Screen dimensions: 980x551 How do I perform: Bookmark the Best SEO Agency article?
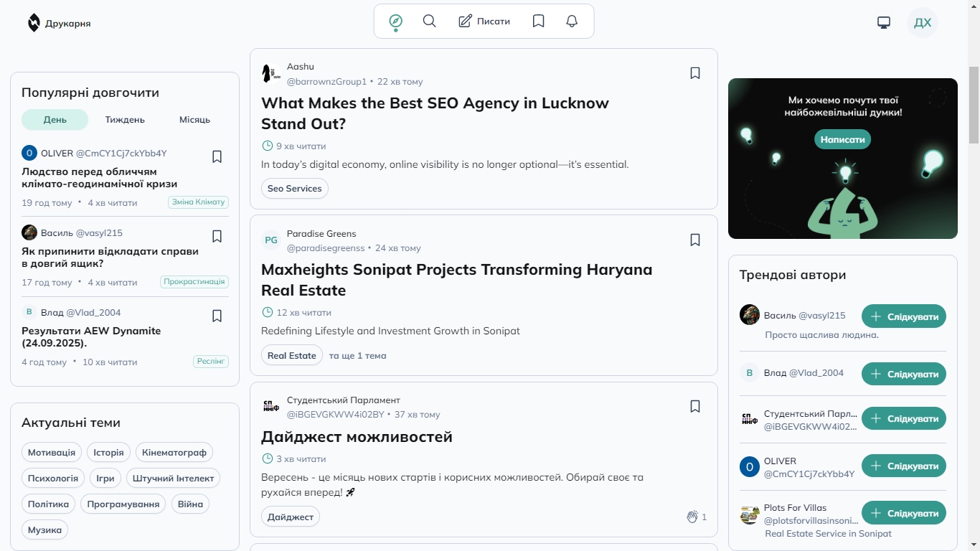[695, 73]
